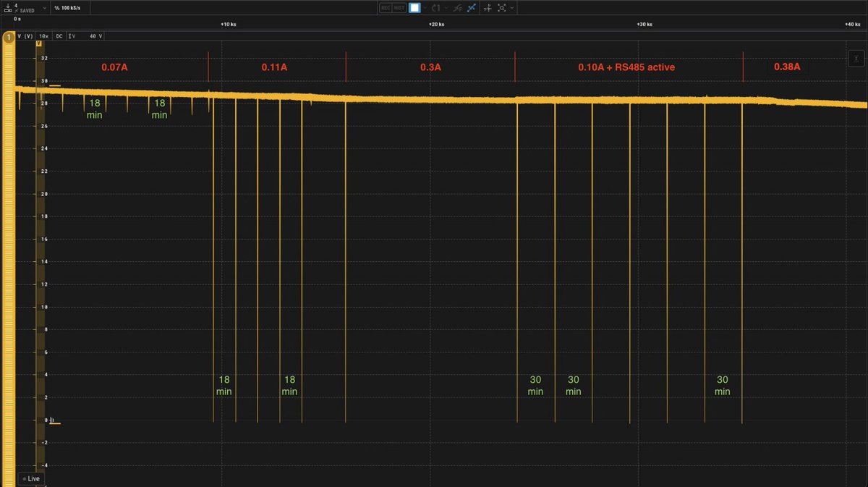This screenshot has width=868, height=487.
Task: Open the measurements icon at plot top-right
Action: [856, 58]
